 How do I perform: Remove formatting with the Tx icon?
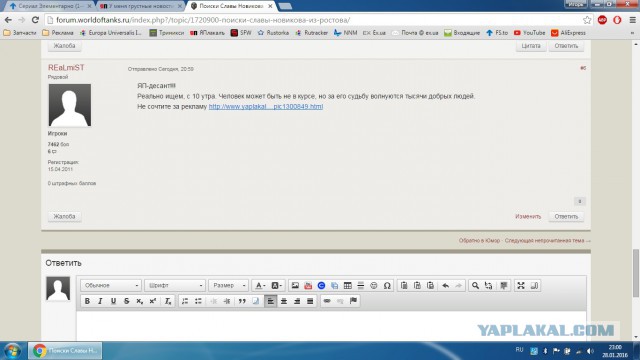coord(168,301)
